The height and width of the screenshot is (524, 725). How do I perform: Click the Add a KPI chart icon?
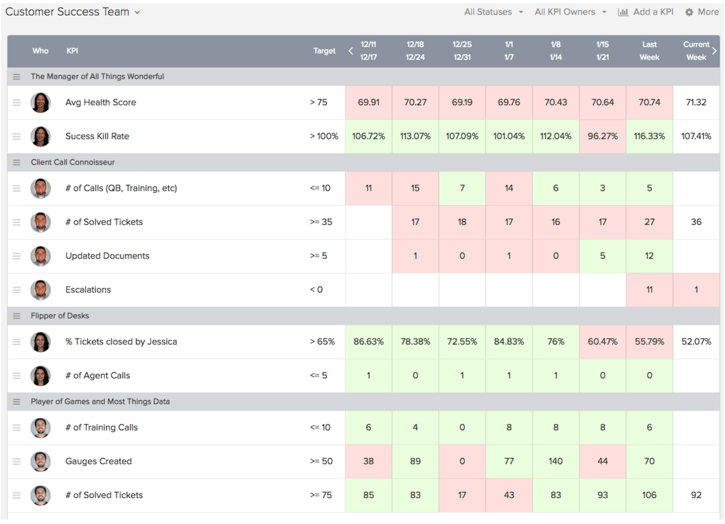623,12
